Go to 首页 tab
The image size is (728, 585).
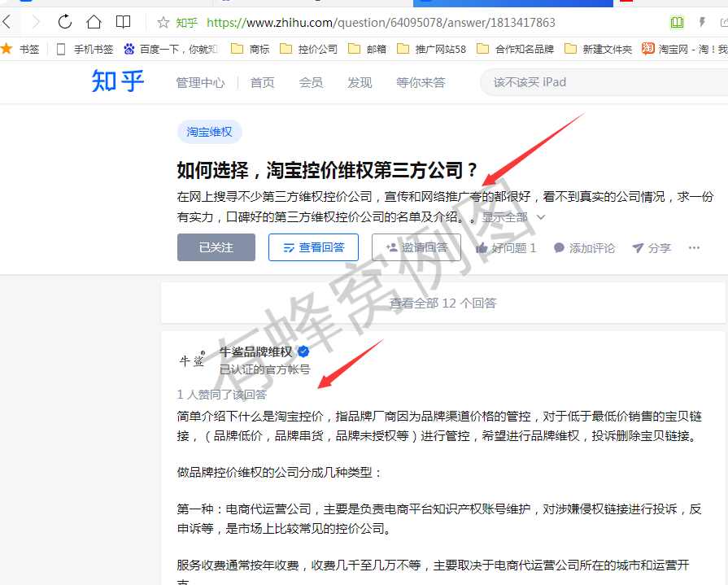262,83
